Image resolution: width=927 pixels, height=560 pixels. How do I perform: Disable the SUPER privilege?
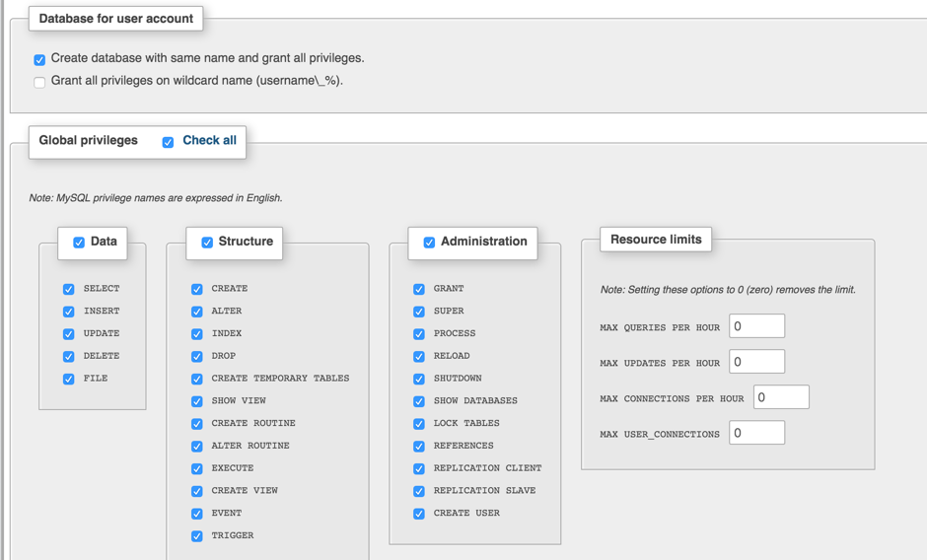pyautogui.click(x=419, y=313)
